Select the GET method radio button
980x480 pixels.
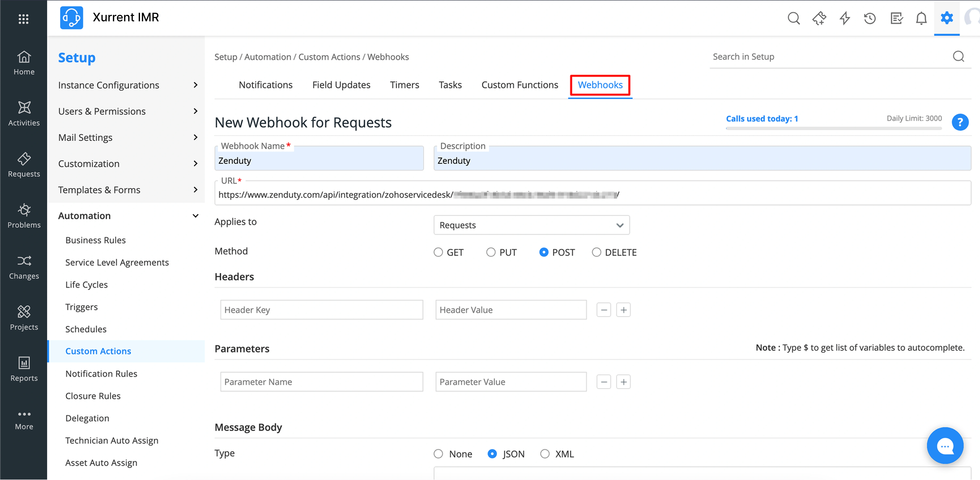pyautogui.click(x=438, y=252)
